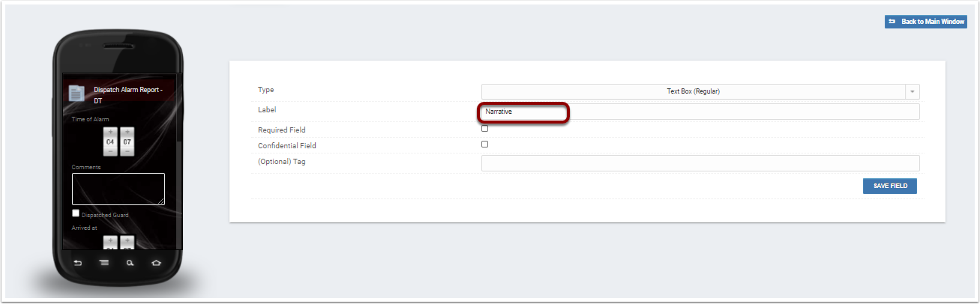
Task: Check the Dispatched Guard checkbox
Action: [x=76, y=213]
